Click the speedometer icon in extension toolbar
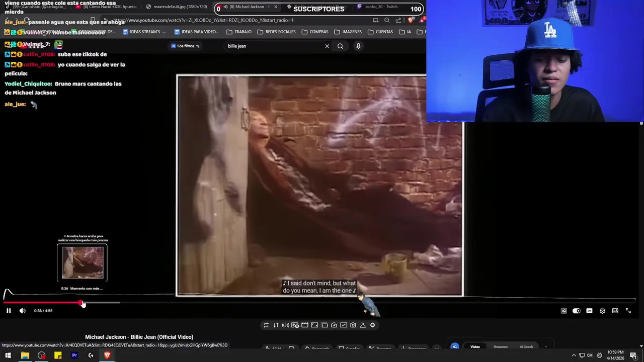Viewport: 644px width, 362px height. tap(334, 325)
